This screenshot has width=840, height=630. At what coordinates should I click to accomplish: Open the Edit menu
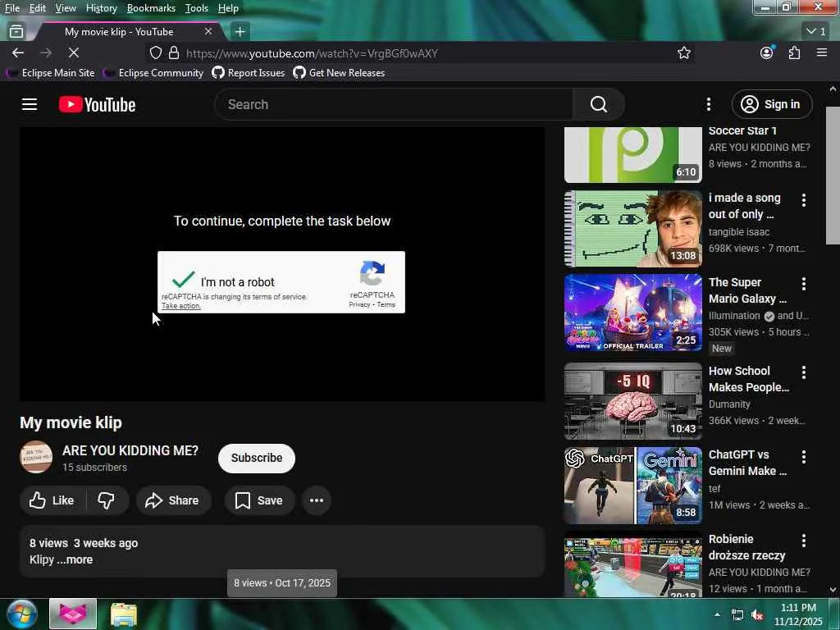coord(38,8)
